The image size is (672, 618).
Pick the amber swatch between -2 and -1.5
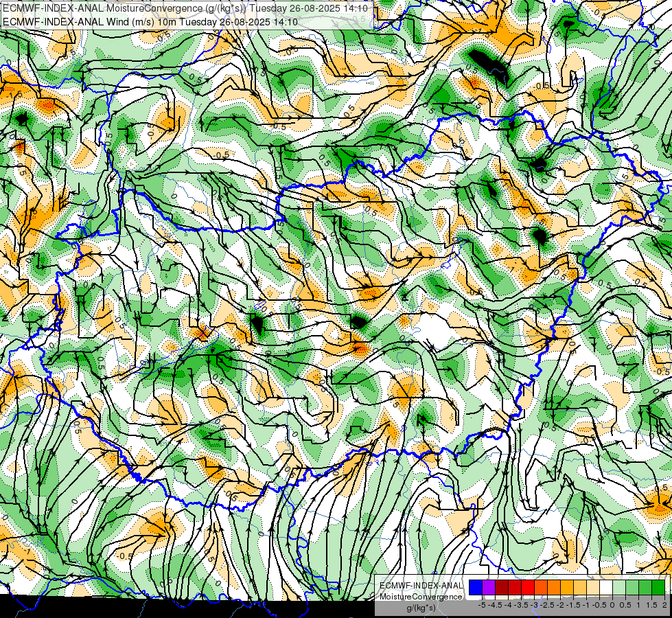point(567,587)
